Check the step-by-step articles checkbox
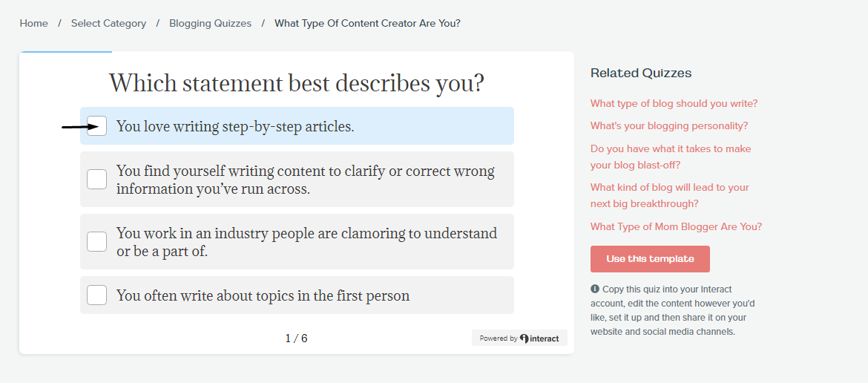Viewport: 868px width, 383px height. pos(97,125)
